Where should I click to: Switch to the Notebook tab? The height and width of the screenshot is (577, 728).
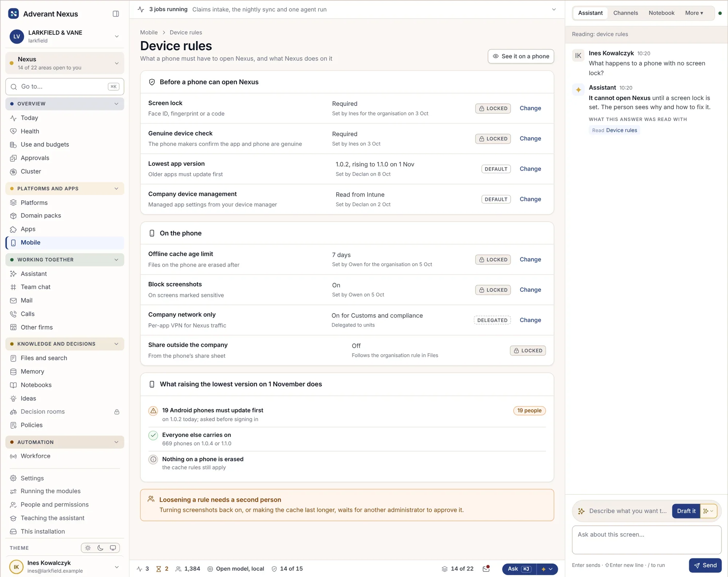click(661, 13)
